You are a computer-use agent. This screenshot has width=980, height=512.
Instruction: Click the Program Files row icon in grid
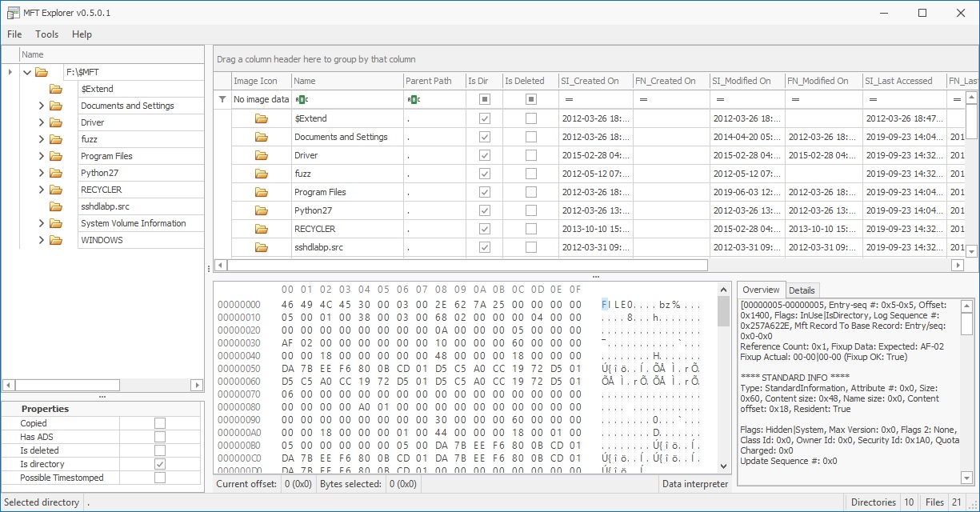pos(261,192)
